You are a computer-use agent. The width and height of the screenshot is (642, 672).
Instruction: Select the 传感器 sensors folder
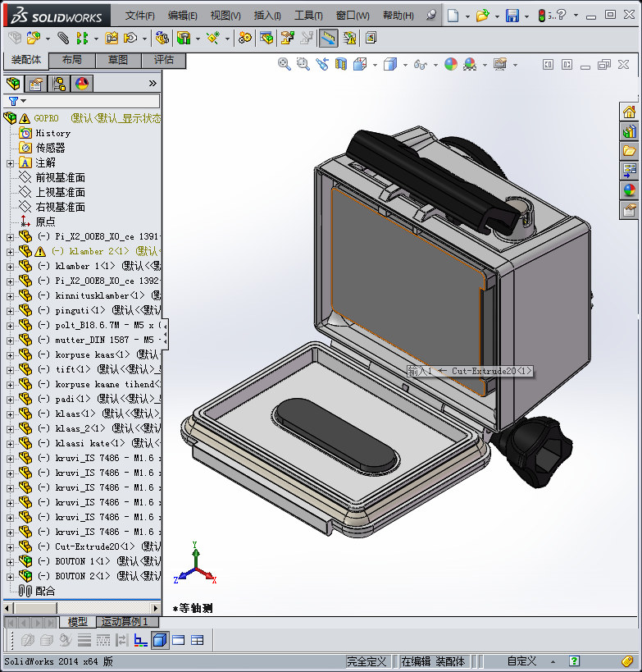tap(50, 148)
